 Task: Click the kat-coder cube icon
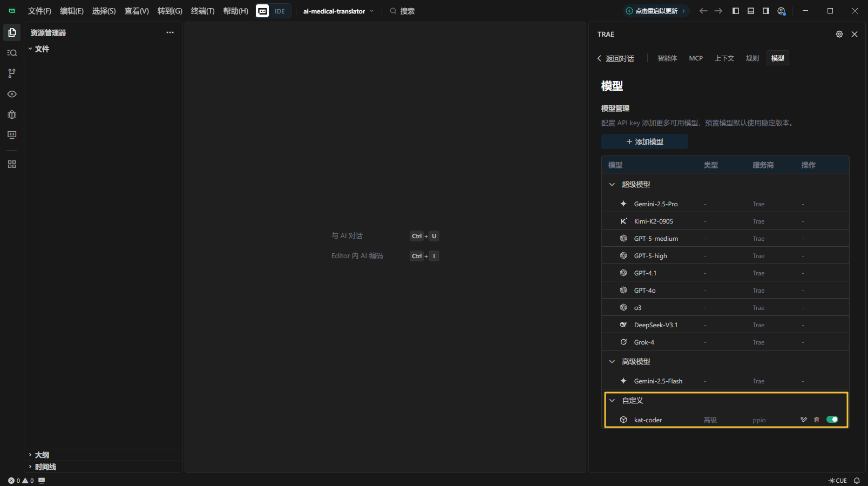pyautogui.click(x=623, y=420)
